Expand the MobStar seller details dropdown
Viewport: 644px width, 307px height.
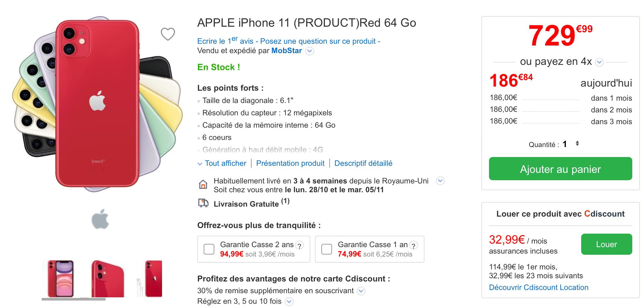[x=310, y=51]
